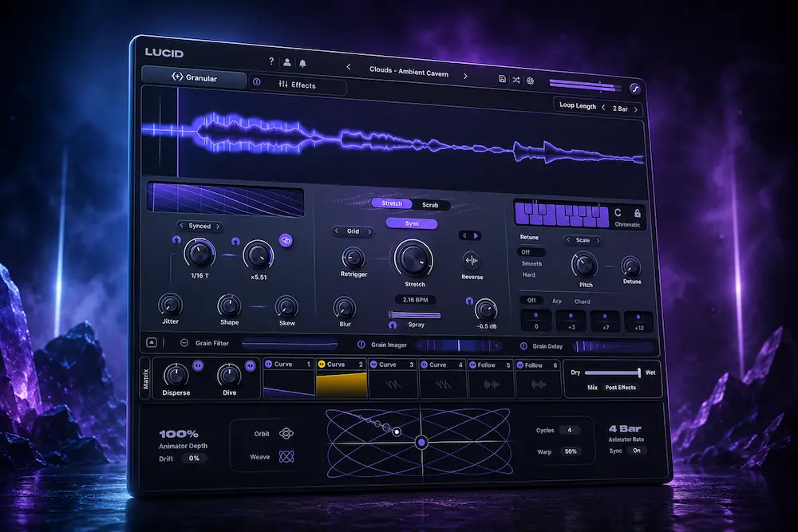The image size is (798, 532).
Task: Set Retune mode to Hard
Action: coord(529,274)
